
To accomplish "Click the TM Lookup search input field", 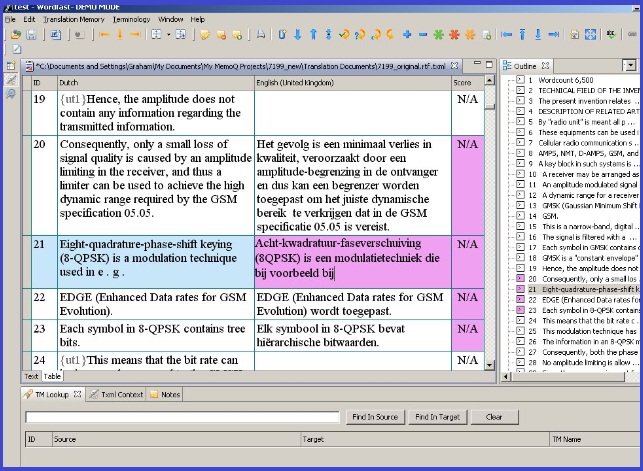I will [182, 416].
